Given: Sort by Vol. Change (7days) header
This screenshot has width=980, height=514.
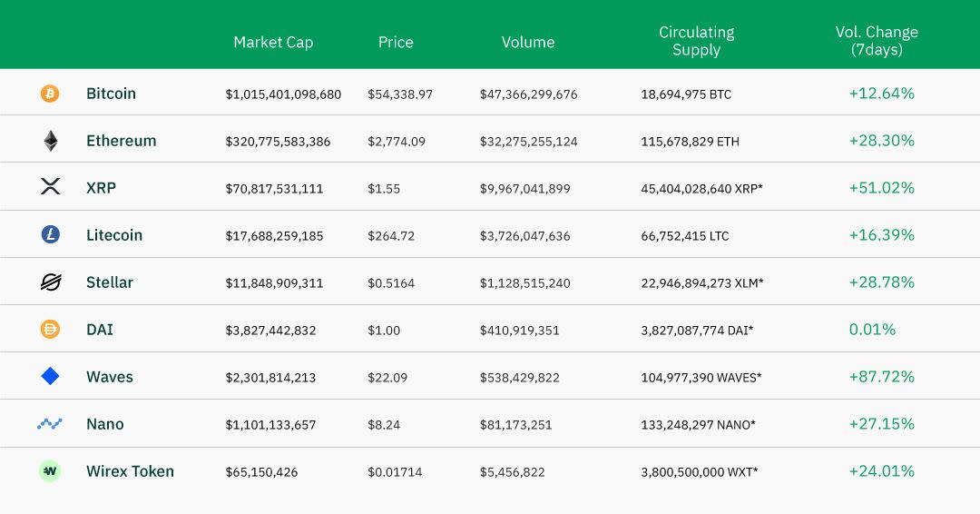Looking at the screenshot, I should (x=877, y=41).
